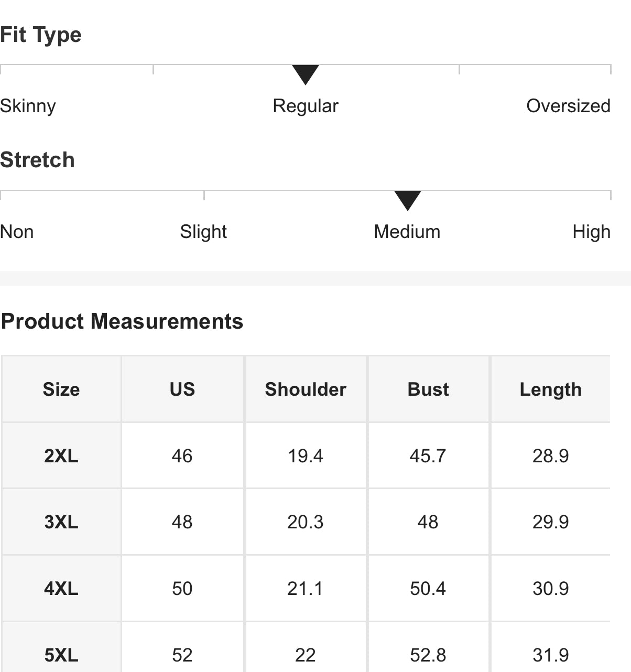This screenshot has width=631, height=672.
Task: Click the 4XL size row label
Action: point(61,589)
